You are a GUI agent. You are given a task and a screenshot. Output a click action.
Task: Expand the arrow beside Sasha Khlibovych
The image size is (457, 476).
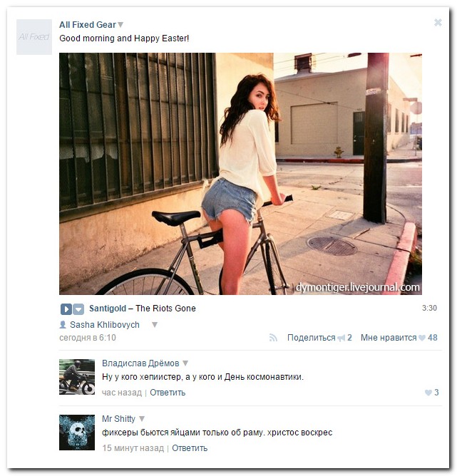point(155,325)
